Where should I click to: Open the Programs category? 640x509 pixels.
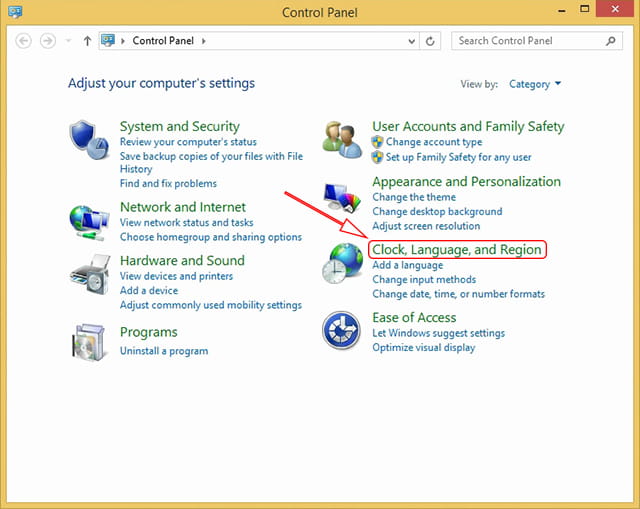pyautogui.click(x=149, y=332)
